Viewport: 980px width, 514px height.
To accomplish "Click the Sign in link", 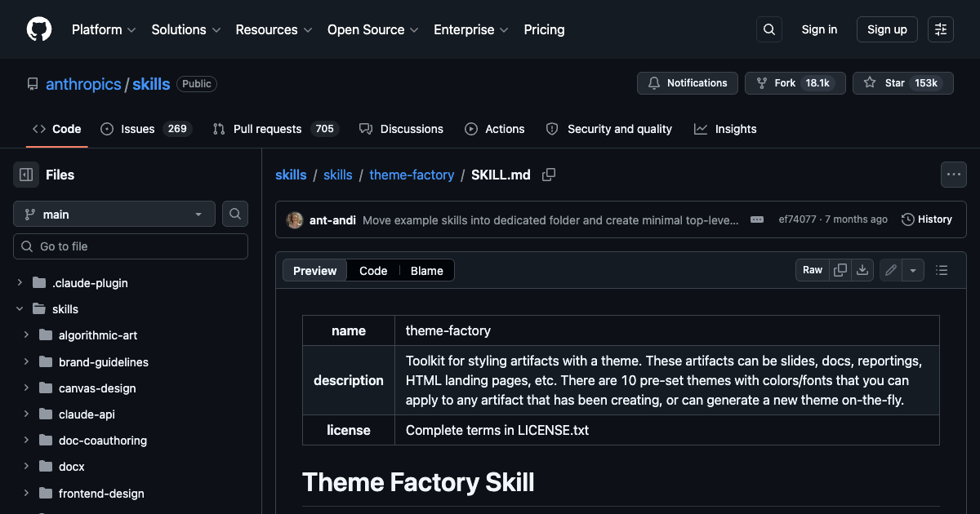I will [819, 29].
